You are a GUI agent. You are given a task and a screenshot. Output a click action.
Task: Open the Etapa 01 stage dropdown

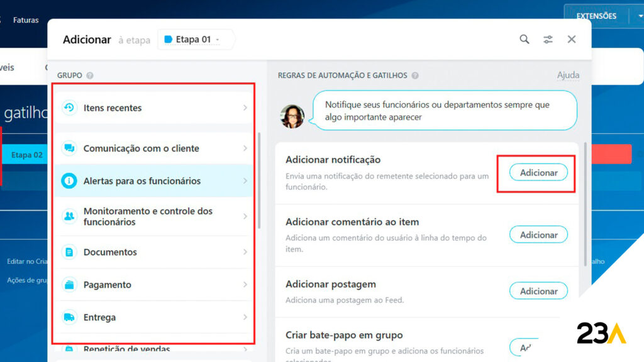point(194,39)
